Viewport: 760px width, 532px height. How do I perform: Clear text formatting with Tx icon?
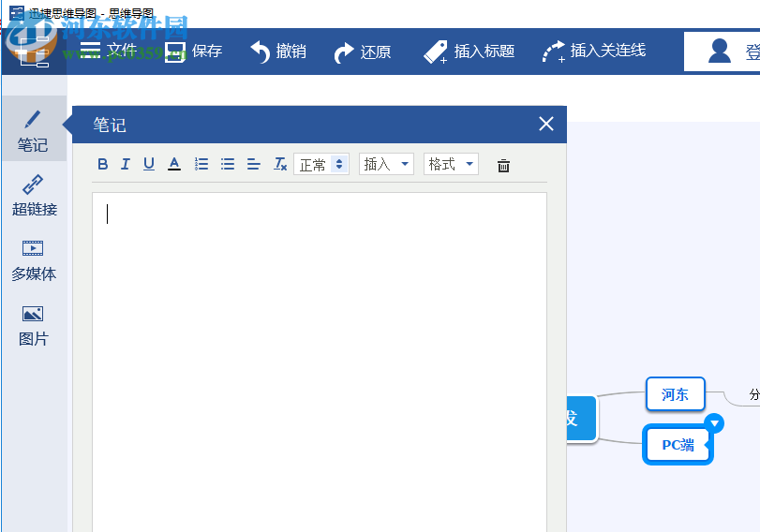point(280,164)
